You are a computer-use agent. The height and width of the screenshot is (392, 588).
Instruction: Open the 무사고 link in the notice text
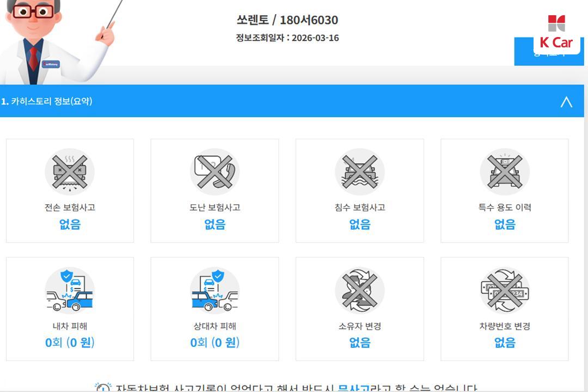coord(354,388)
